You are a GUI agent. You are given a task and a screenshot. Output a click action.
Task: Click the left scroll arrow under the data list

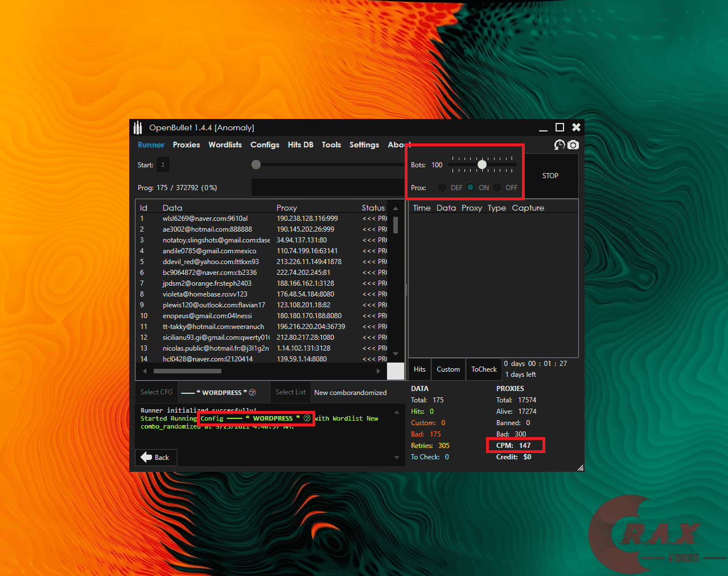point(145,371)
